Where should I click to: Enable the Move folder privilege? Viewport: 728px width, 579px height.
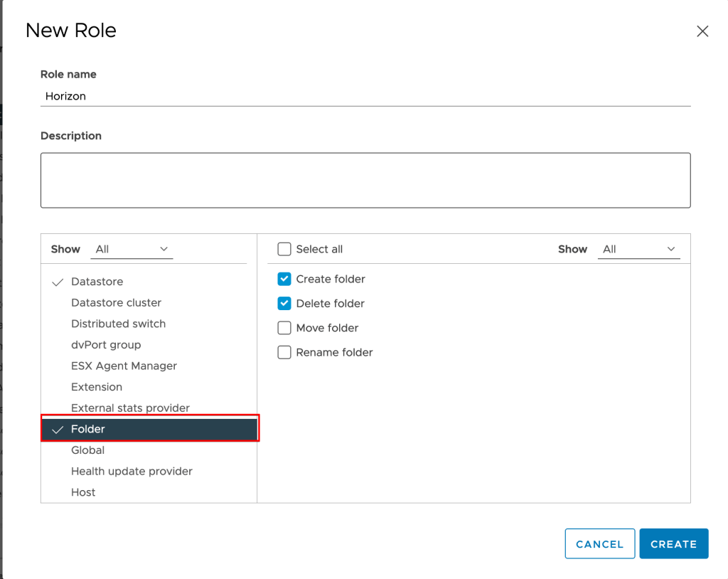pyautogui.click(x=284, y=328)
